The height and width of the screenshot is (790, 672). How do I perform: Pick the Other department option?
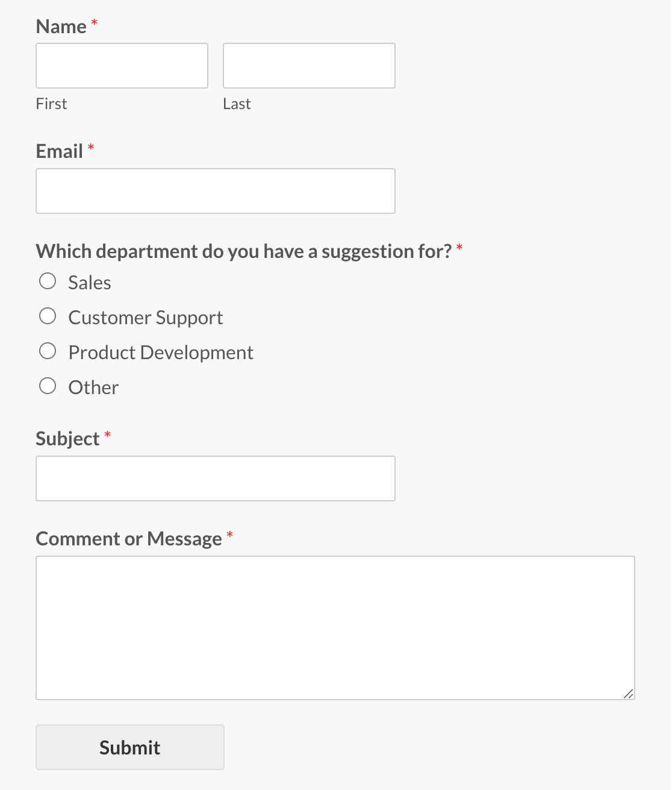coord(48,385)
